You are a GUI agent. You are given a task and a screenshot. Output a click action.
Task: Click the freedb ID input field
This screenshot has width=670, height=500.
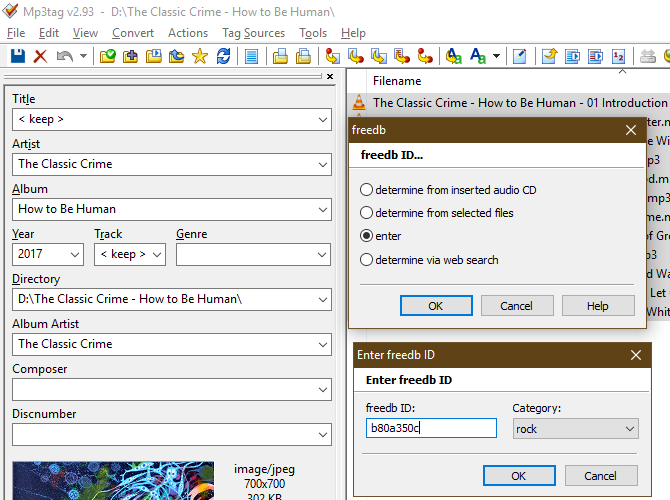click(431, 428)
